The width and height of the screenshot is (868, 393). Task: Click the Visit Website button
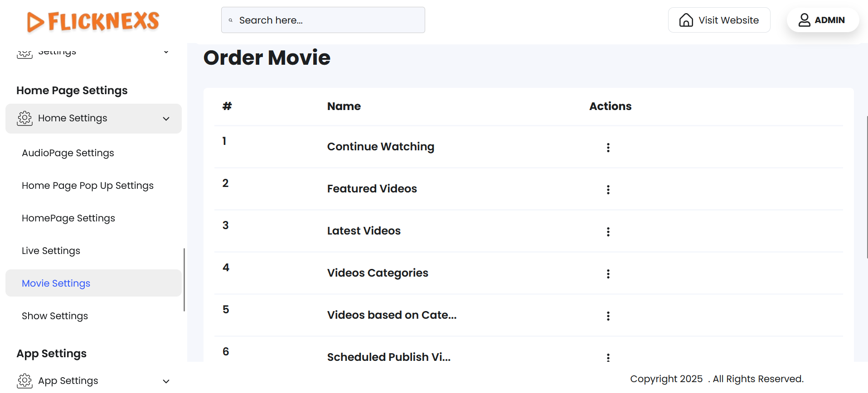[x=719, y=20]
